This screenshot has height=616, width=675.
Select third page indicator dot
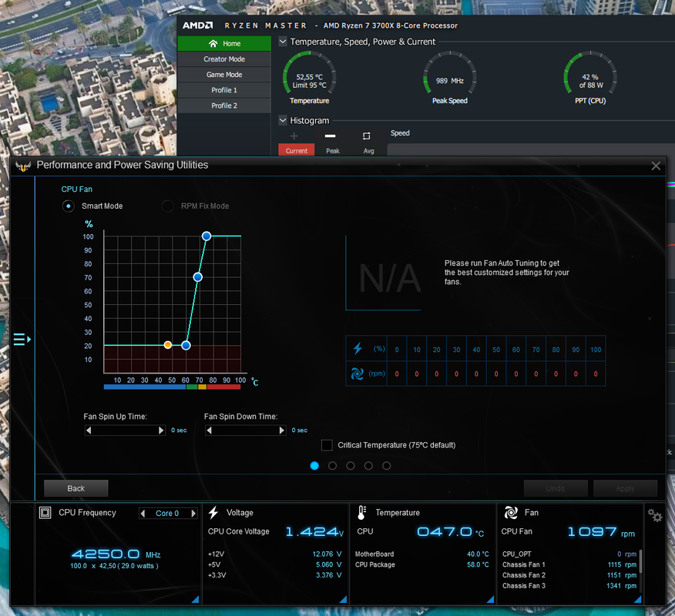click(351, 465)
